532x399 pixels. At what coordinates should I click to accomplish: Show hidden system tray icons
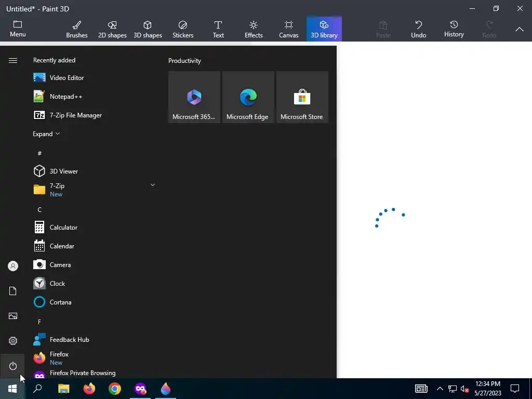(440, 389)
